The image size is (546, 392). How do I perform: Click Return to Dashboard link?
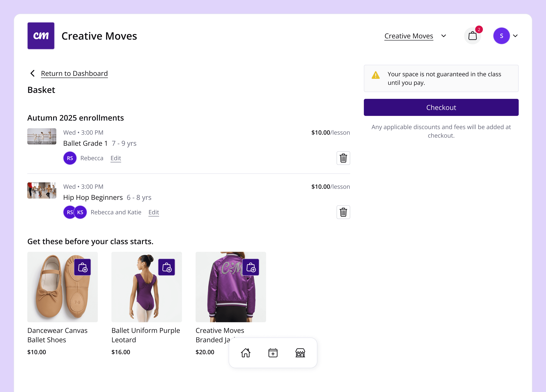[x=74, y=73]
